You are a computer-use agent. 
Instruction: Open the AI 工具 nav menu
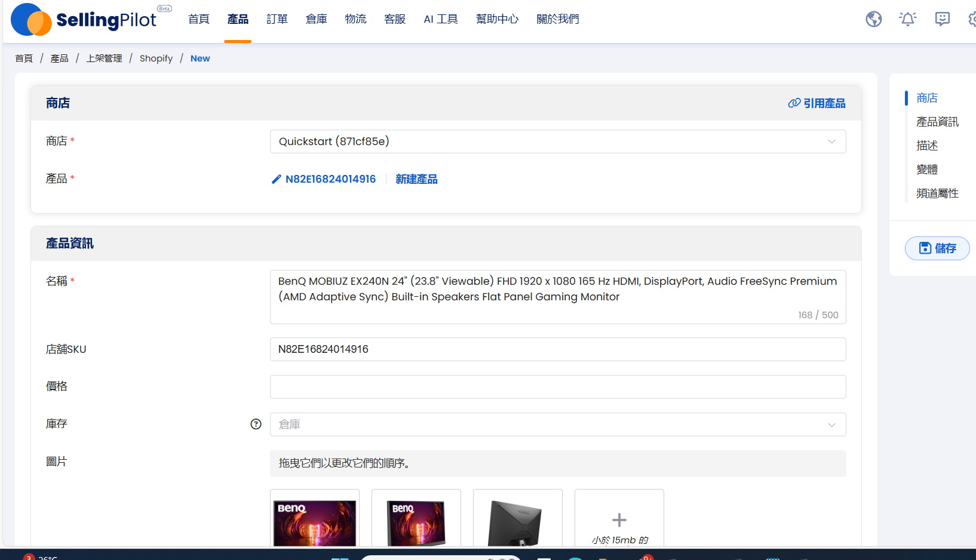pos(441,19)
